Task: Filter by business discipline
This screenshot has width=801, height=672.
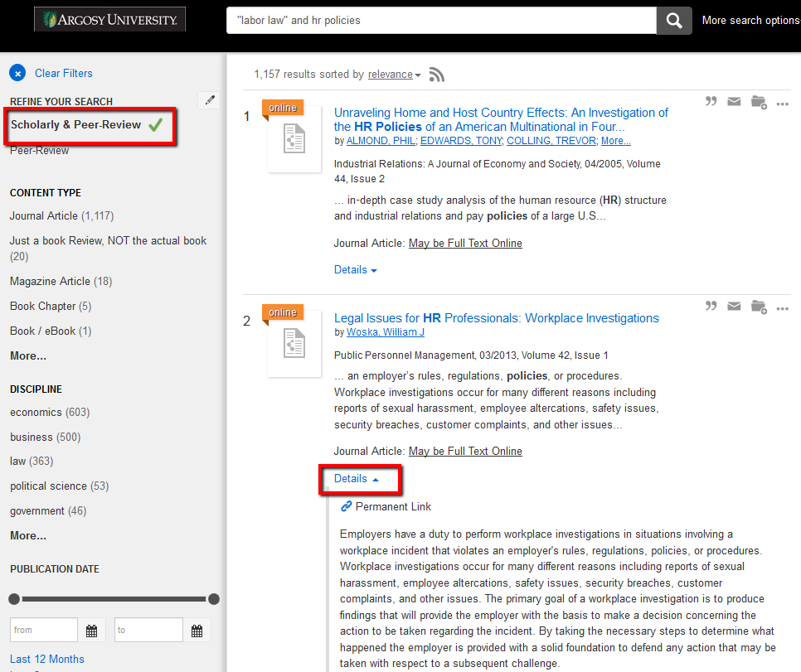Action: point(46,438)
